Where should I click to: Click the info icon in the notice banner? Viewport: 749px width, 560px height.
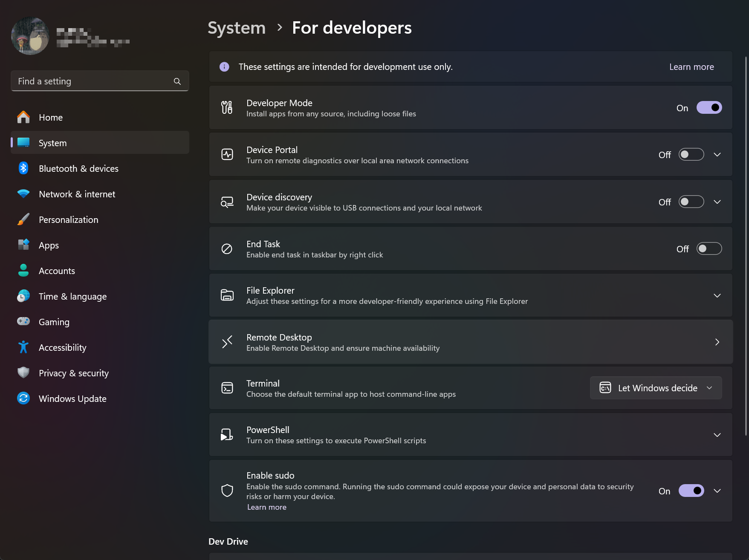(x=224, y=67)
